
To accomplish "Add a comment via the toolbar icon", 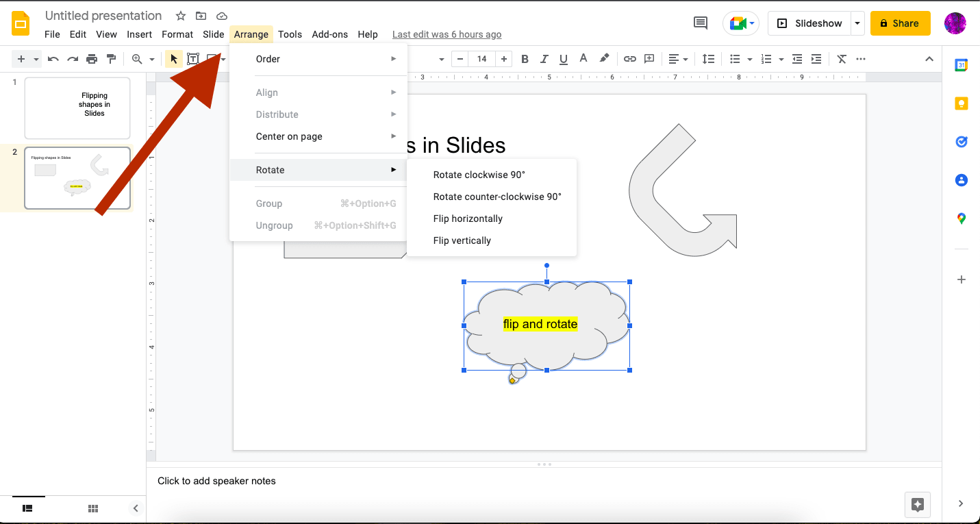I will point(649,59).
